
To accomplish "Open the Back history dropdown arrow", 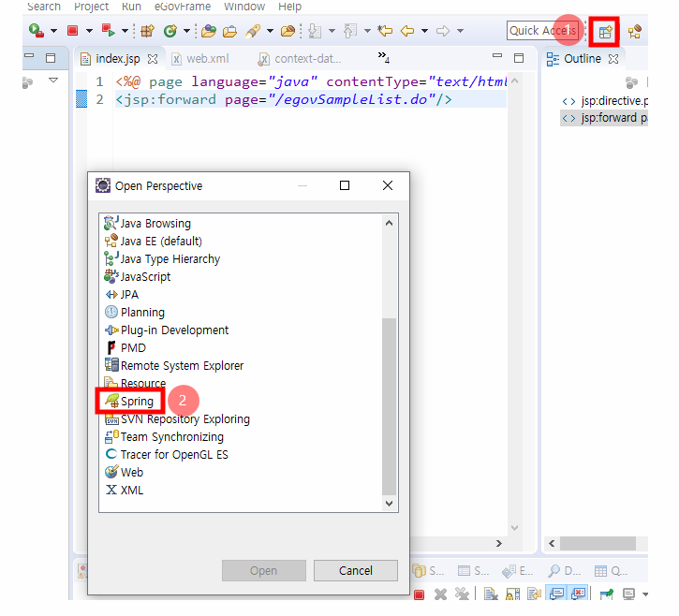I will 425,31.
